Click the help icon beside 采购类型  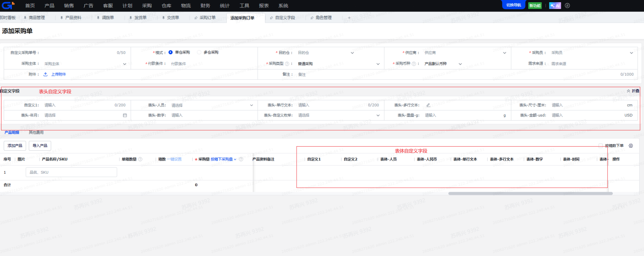287,64
